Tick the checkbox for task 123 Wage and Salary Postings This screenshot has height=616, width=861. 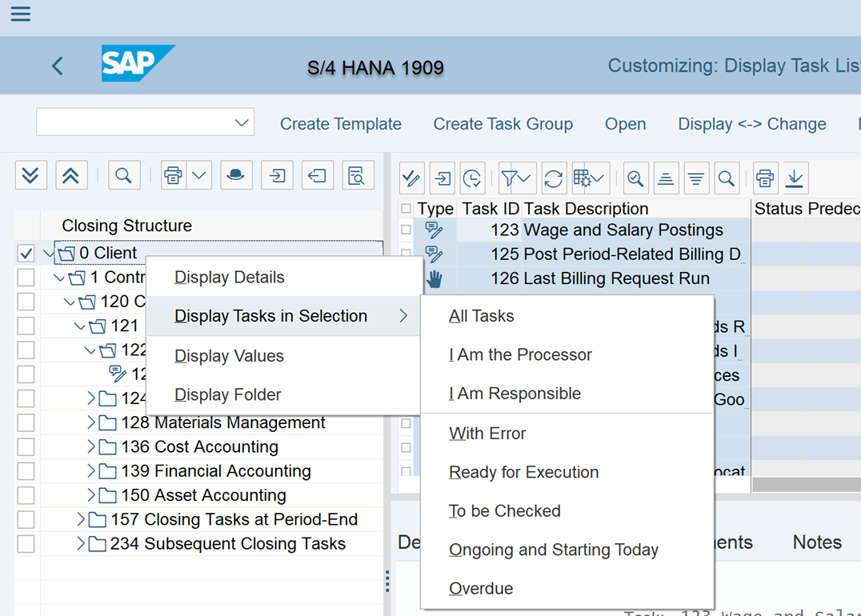tap(406, 230)
